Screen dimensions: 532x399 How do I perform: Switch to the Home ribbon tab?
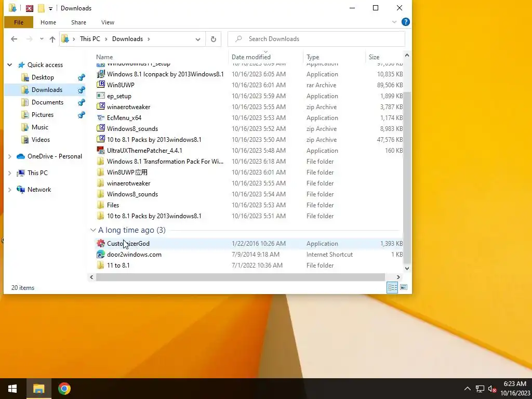coord(48,22)
